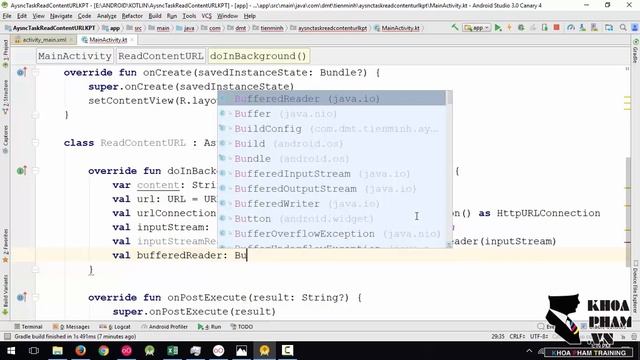Open the TODO tool window
The image size is (640, 360).
pos(242,327)
